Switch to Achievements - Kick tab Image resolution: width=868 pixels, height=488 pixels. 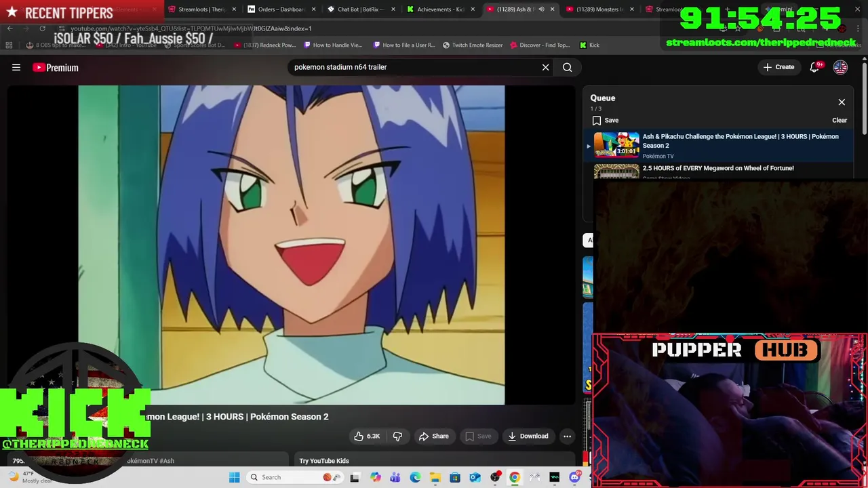tap(440, 9)
